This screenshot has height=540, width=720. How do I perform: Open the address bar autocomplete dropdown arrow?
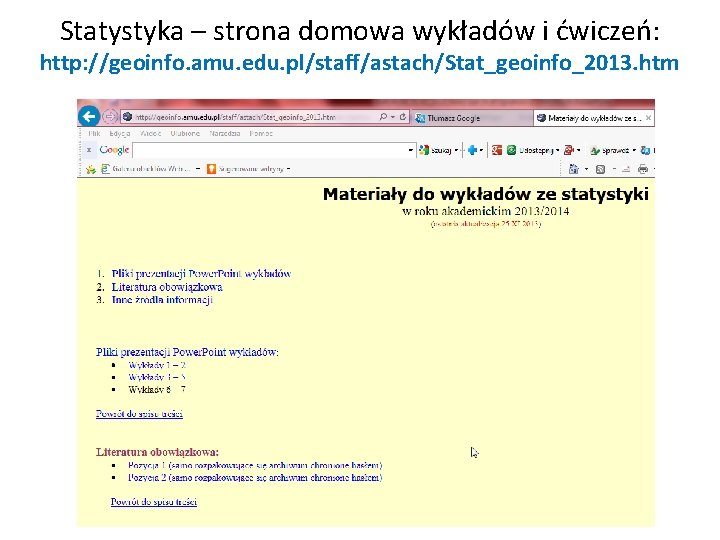[x=393, y=117]
